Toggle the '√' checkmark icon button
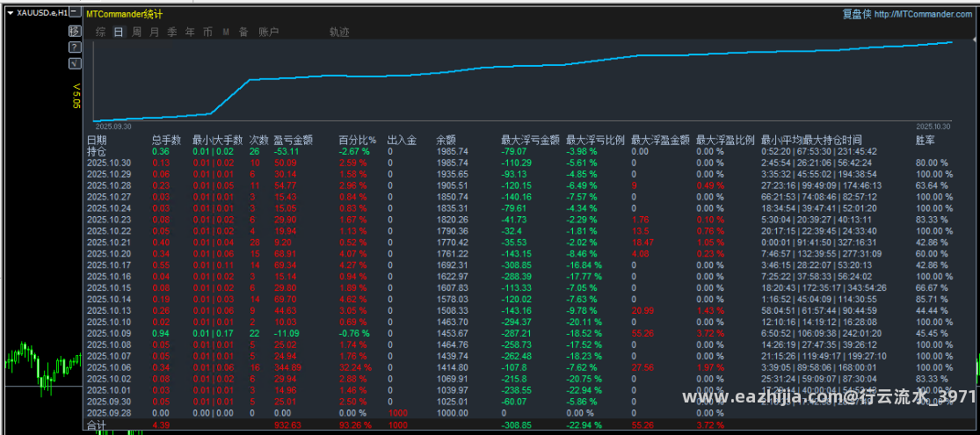Image resolution: width=980 pixels, height=435 pixels. tap(75, 63)
